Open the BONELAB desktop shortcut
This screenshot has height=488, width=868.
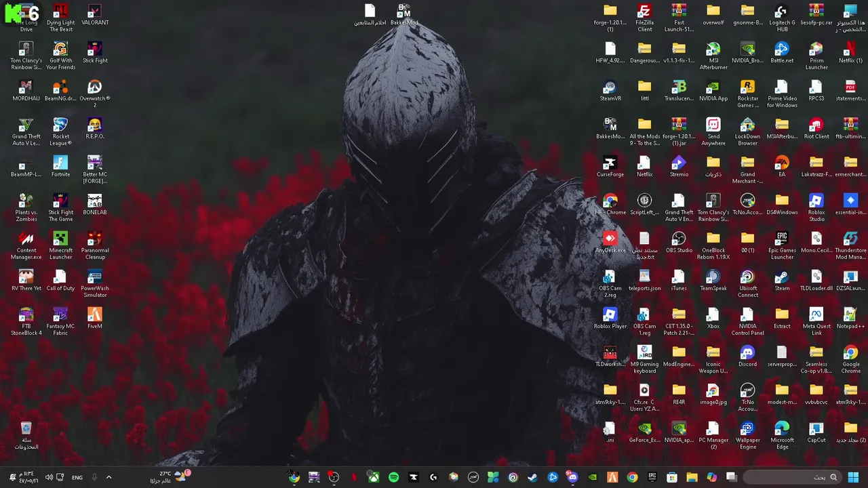(x=95, y=205)
